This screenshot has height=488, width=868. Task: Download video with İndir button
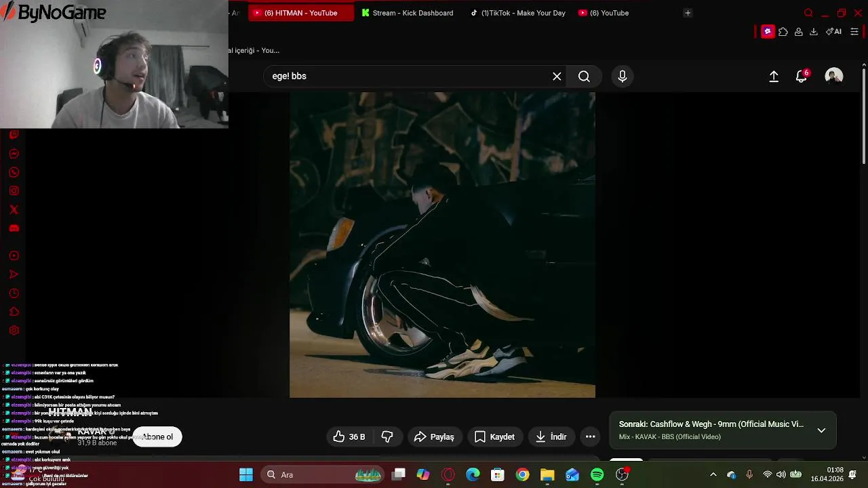[x=551, y=437]
